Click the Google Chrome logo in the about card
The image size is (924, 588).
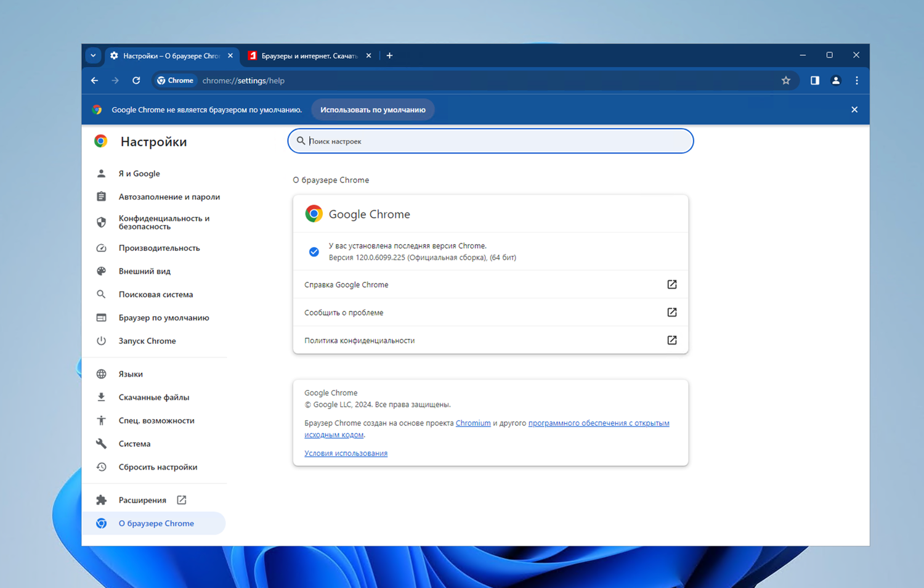coord(314,214)
